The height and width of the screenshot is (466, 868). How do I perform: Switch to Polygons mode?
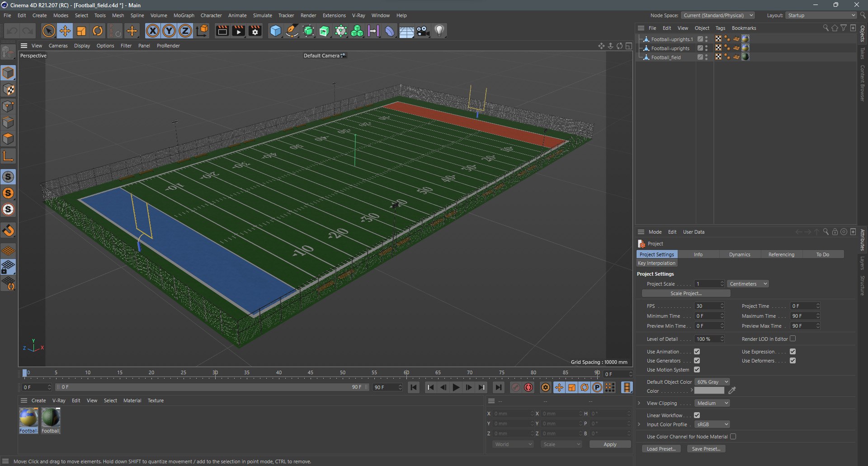tap(8, 139)
